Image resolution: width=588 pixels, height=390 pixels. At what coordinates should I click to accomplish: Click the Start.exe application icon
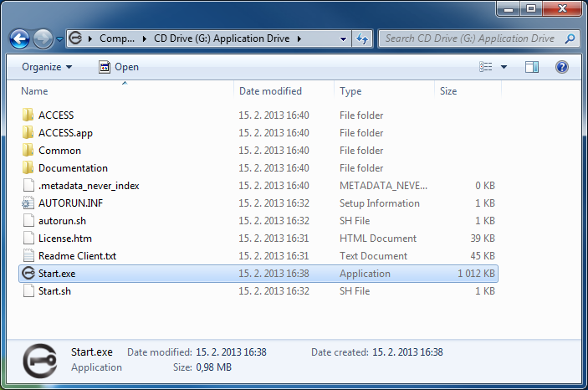[28, 274]
